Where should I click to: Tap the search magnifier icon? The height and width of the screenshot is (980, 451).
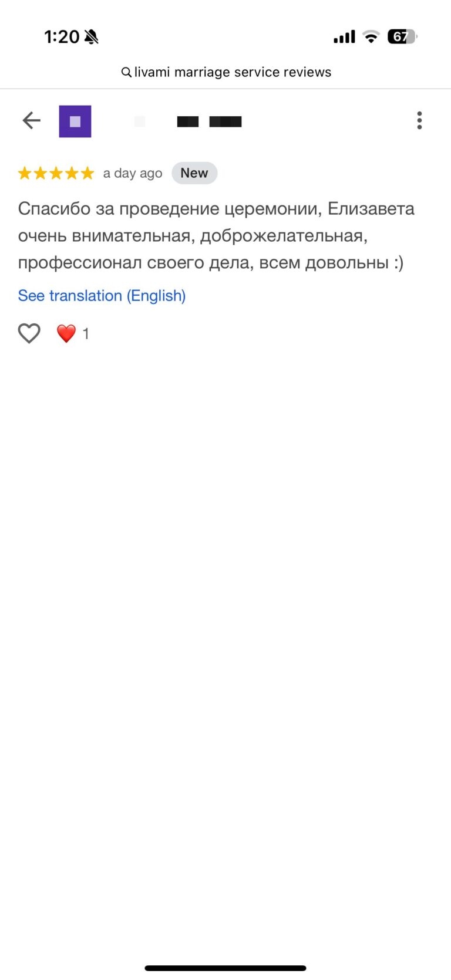126,72
